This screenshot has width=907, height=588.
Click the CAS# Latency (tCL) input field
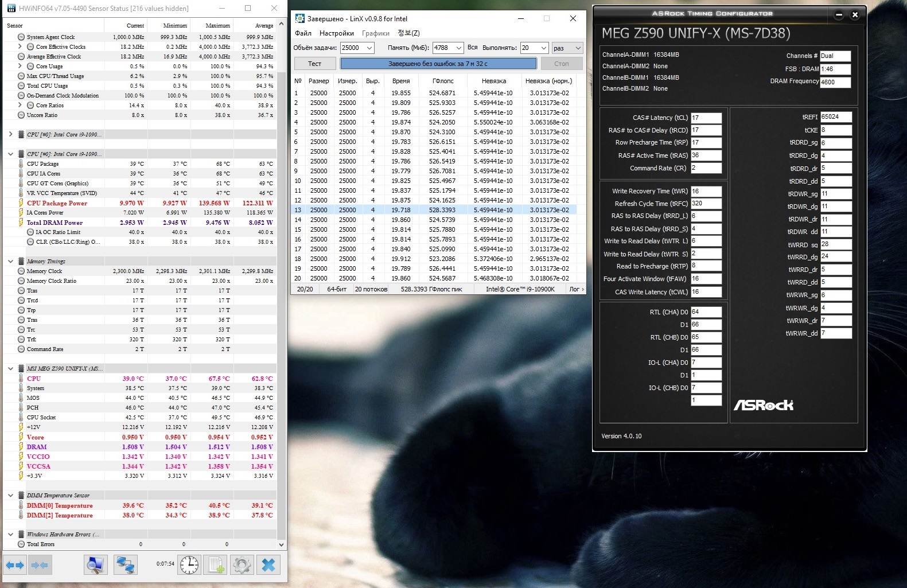pyautogui.click(x=706, y=118)
